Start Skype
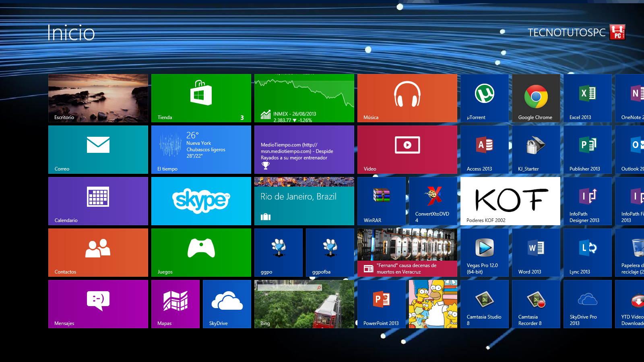Viewport: 644px width, 362px height. pos(201,201)
